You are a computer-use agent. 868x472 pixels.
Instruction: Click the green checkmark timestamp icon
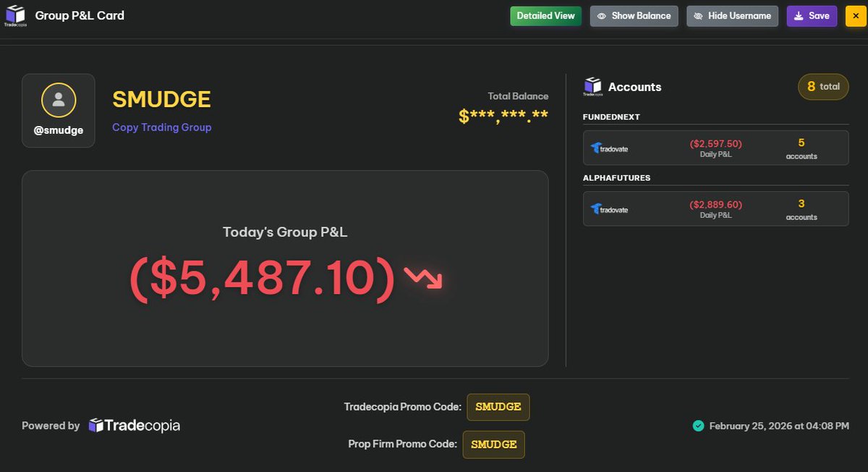click(698, 426)
